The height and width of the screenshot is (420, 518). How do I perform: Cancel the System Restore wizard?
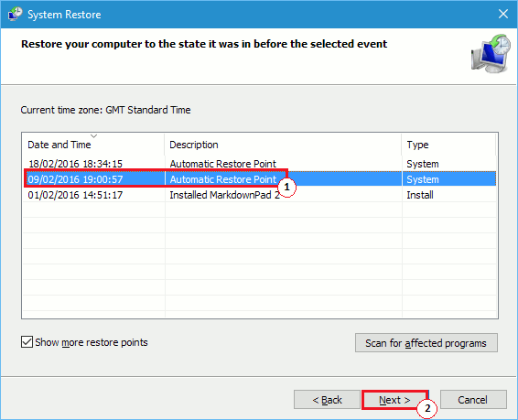(x=473, y=400)
